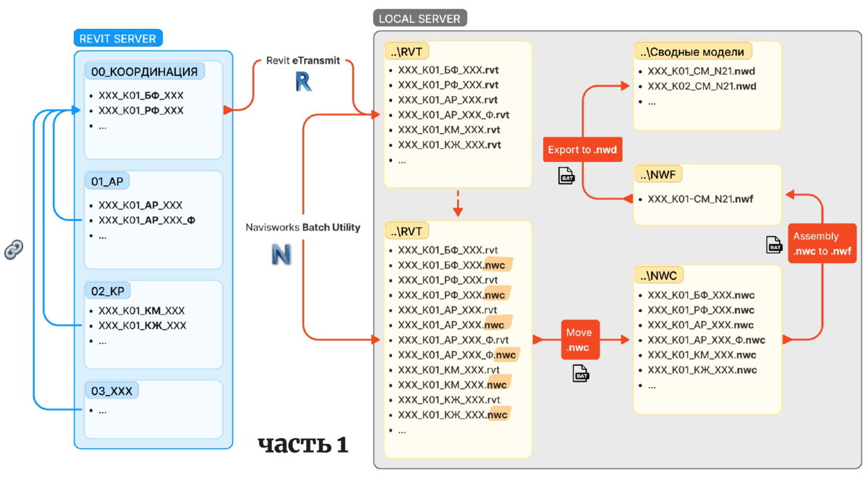
Task: Select XXX_K01_КЖ_XXX.nwc in the ..\NWC folder
Action: pos(702,370)
